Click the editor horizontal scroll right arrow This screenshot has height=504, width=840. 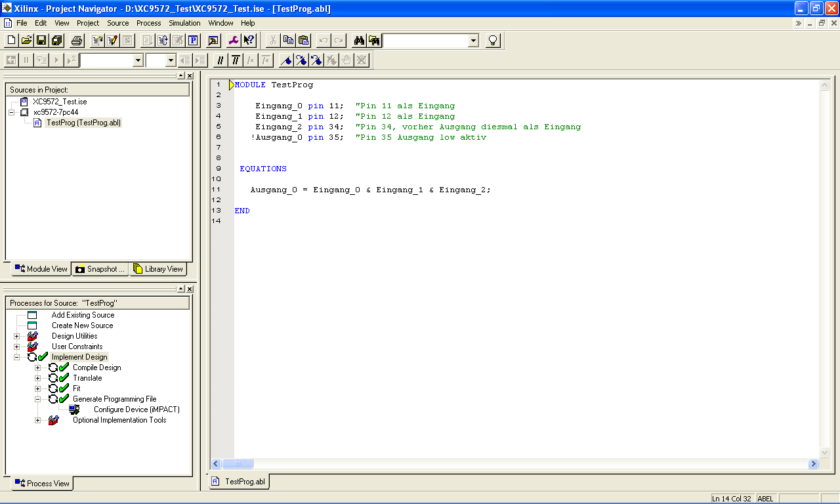point(813,464)
